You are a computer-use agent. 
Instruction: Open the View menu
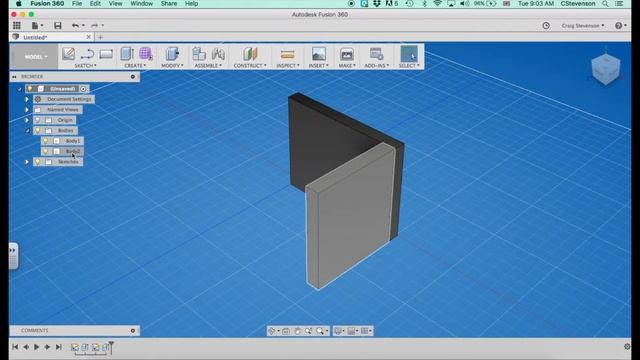point(116,4)
